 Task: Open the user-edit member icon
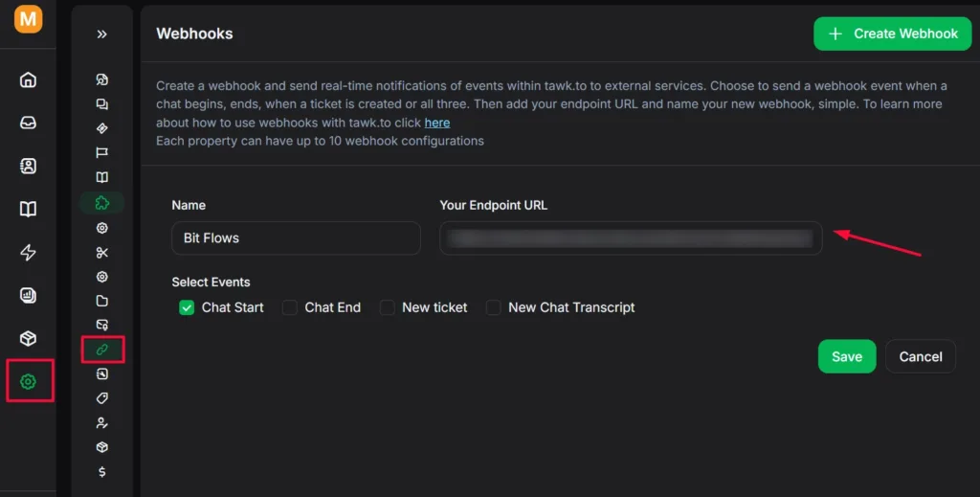tap(101, 423)
